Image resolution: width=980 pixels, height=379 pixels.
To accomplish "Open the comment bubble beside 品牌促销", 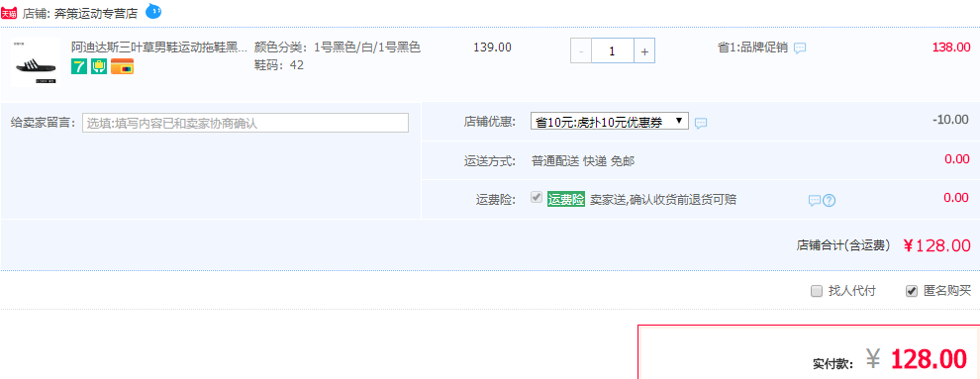I will click(x=800, y=48).
